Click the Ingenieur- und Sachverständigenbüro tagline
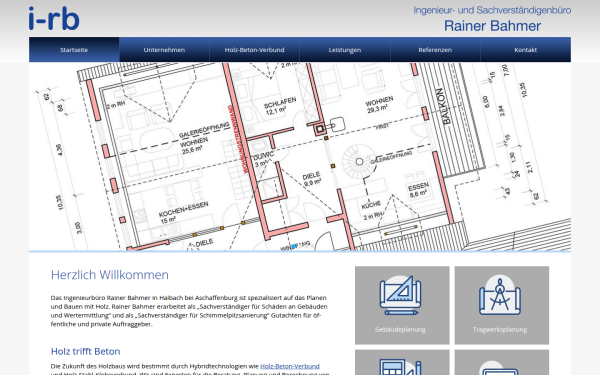600x375 pixels. coord(492,10)
